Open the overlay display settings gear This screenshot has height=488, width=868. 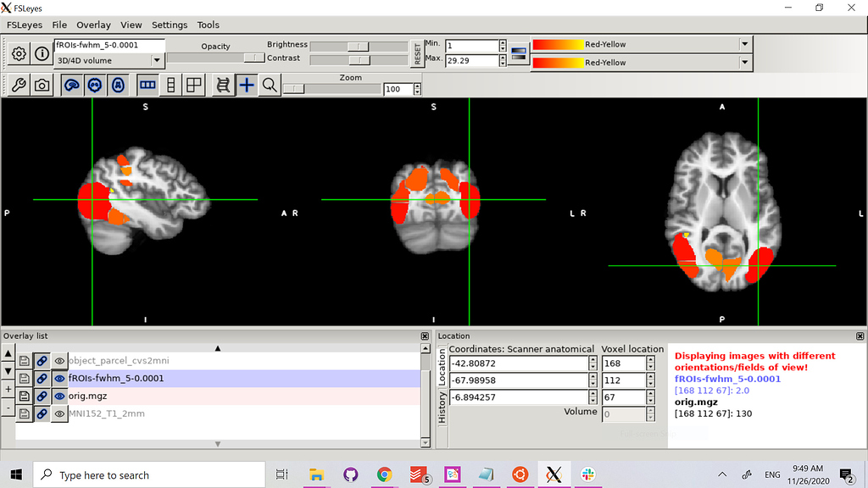tap(18, 53)
